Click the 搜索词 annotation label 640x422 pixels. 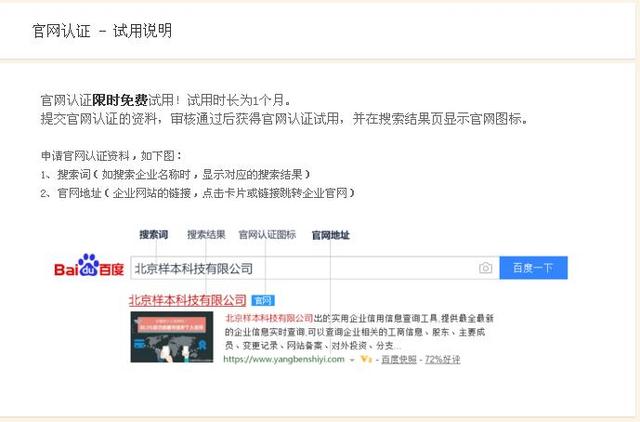pos(153,235)
